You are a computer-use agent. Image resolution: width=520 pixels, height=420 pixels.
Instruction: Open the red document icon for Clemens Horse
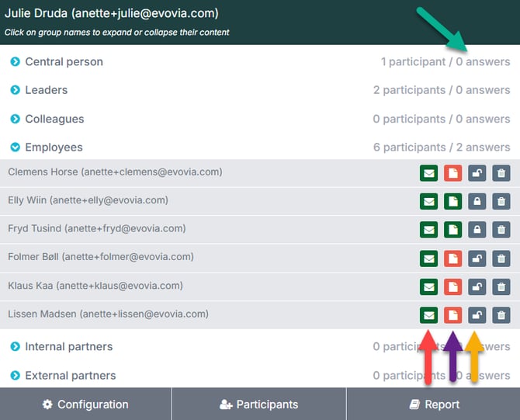452,173
